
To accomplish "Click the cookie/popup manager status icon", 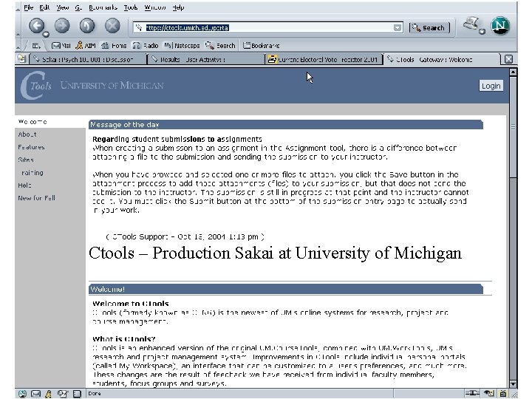I will click(489, 393).
